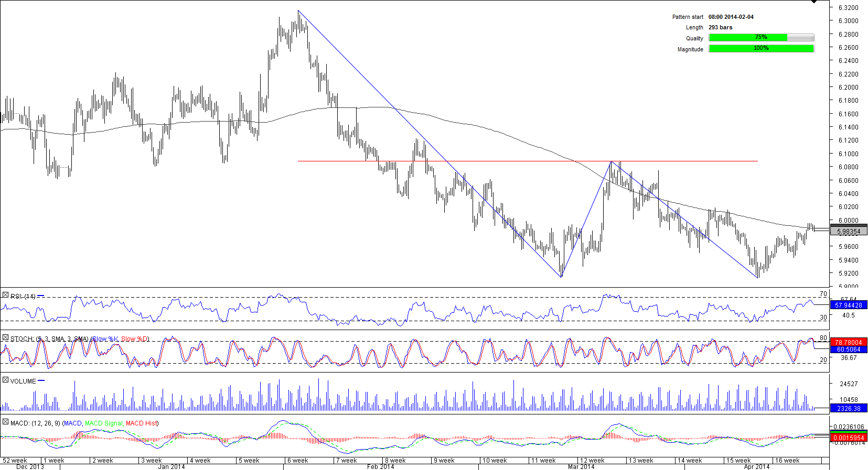Click the blue RSI legend line marker

[x=41, y=296]
